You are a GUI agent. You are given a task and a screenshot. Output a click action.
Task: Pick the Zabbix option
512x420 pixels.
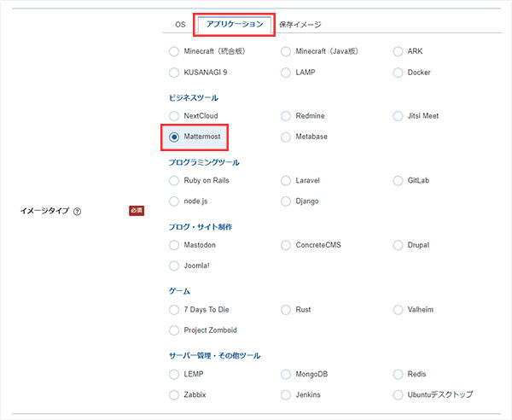point(174,395)
